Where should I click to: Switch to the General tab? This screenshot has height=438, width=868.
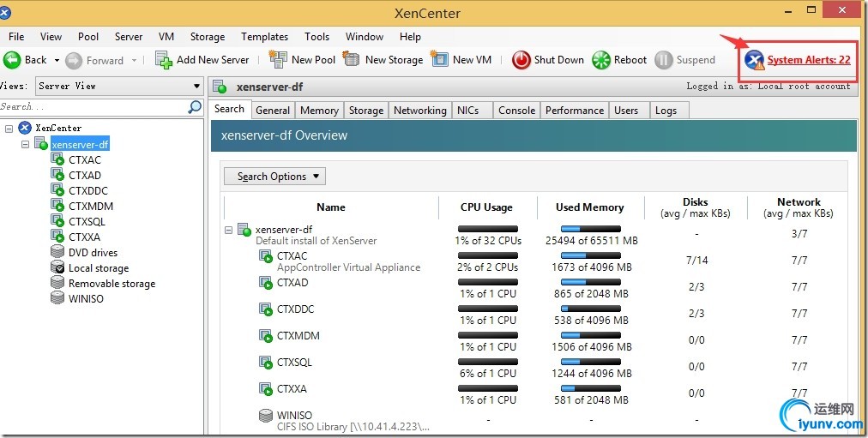tap(273, 110)
